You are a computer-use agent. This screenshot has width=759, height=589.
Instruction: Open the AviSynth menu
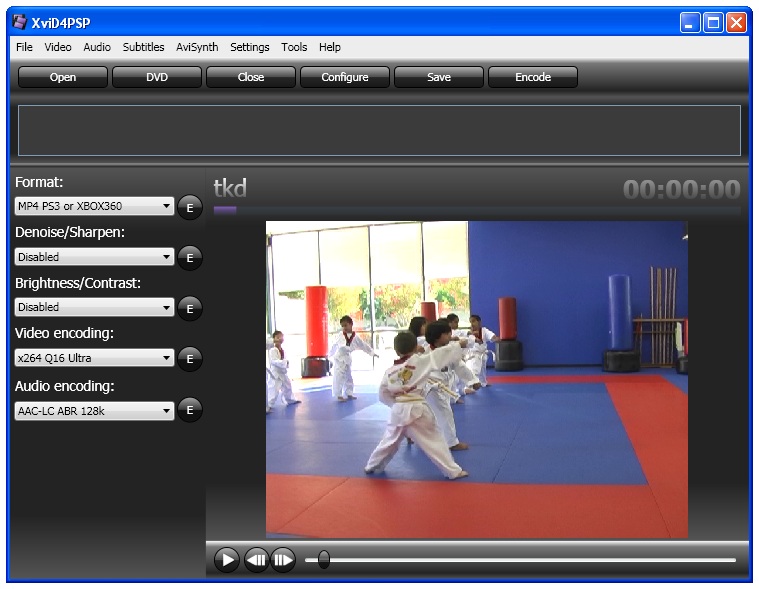pyautogui.click(x=197, y=47)
